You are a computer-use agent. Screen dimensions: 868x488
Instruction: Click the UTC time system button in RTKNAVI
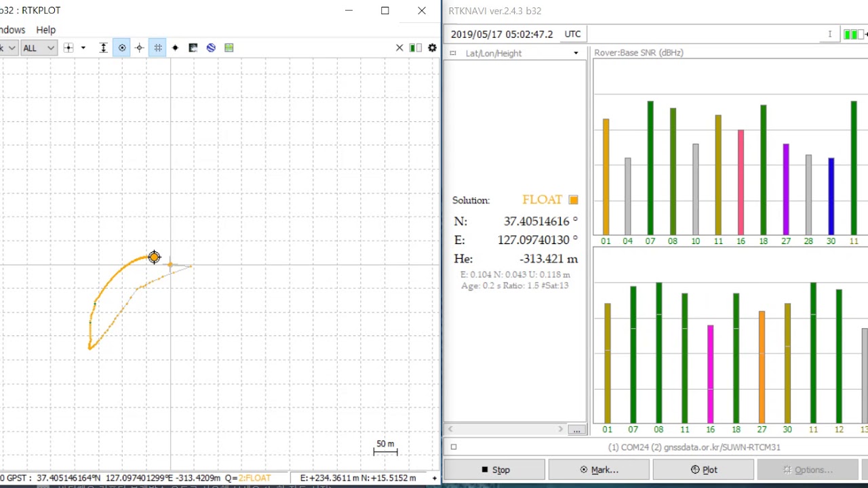pos(572,34)
